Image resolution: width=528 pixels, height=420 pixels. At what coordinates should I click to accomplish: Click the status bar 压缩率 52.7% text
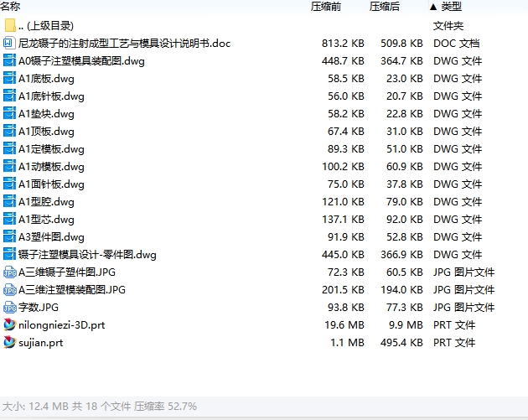165,407
